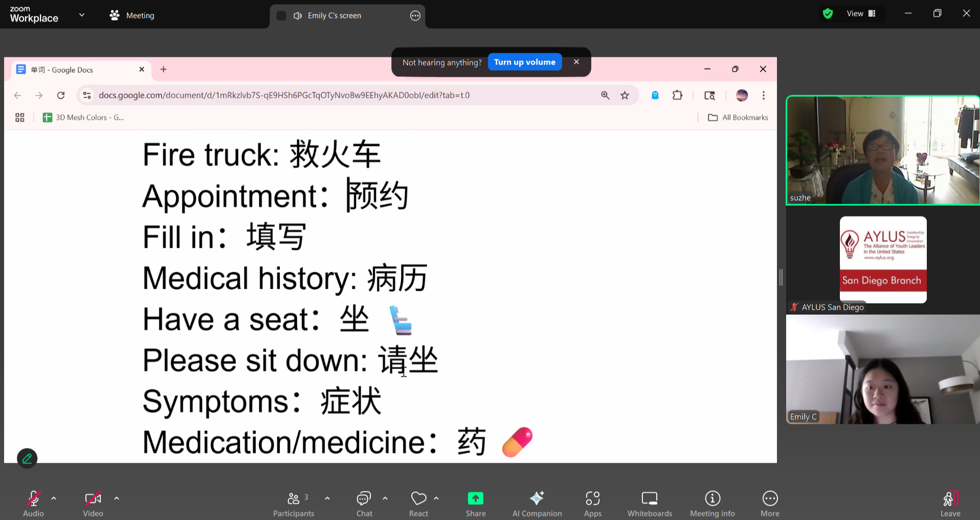
Task: Click the green encryption shield icon
Action: pos(828,14)
